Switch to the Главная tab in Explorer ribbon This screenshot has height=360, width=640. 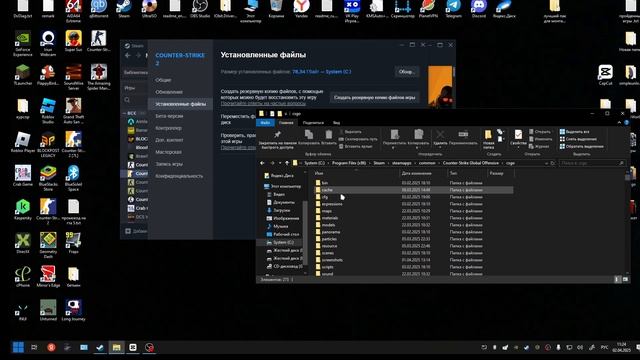pyautogui.click(x=286, y=122)
